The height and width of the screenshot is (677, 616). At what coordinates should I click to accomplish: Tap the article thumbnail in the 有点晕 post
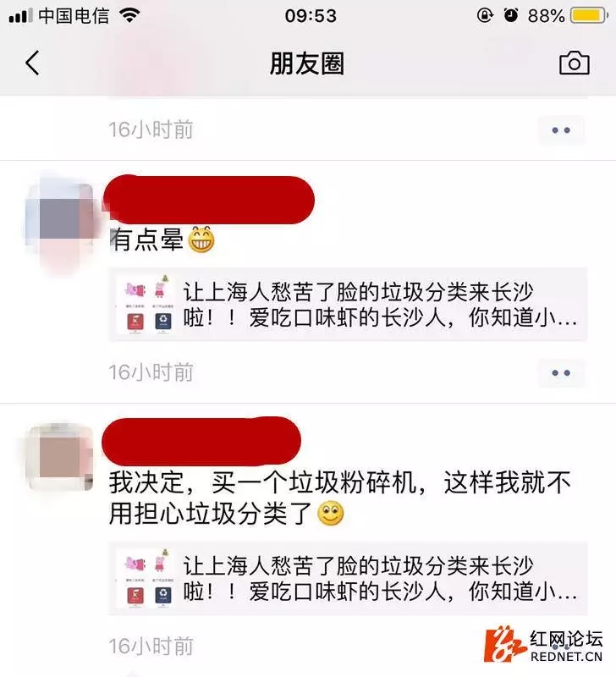(146, 305)
